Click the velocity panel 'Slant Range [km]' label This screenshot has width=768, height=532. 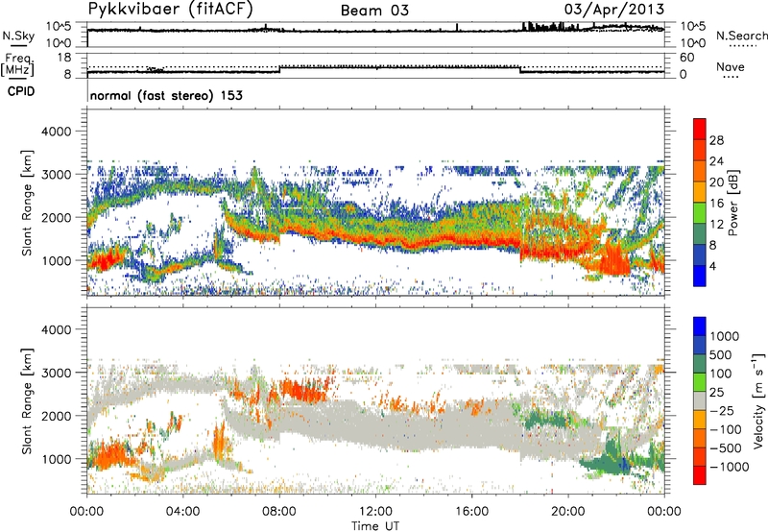(x=28, y=400)
